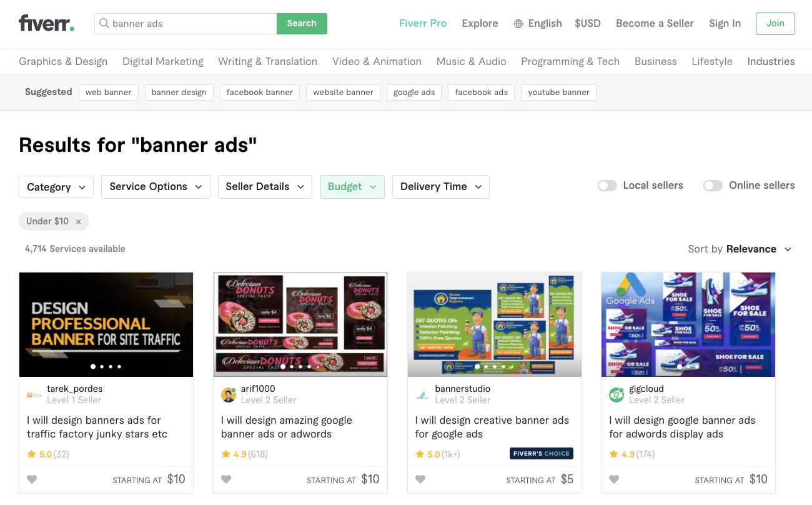This screenshot has height=505, width=812.
Task: Open the Category filter dropdown
Action: 56,187
